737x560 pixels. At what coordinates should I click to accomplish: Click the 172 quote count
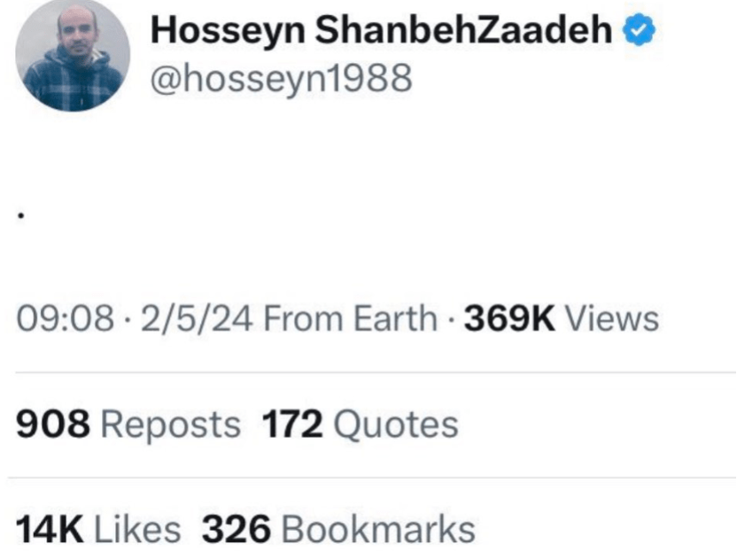pos(292,425)
